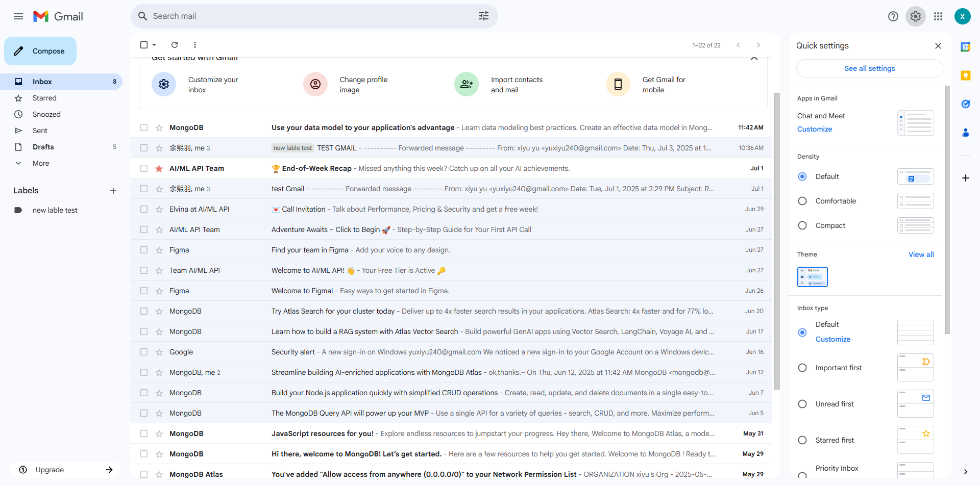The width and height of the screenshot is (980, 486).
Task: Select the Default density radio button
Action: 802,176
